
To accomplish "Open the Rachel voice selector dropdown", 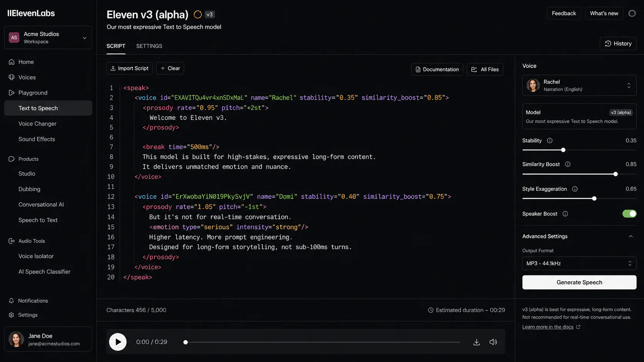I will click(579, 85).
